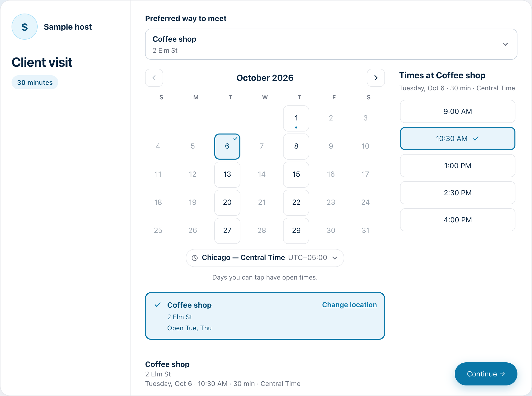The height and width of the screenshot is (396, 532).
Task: Click the right arrow icon inside the Continue button
Action: click(502, 374)
